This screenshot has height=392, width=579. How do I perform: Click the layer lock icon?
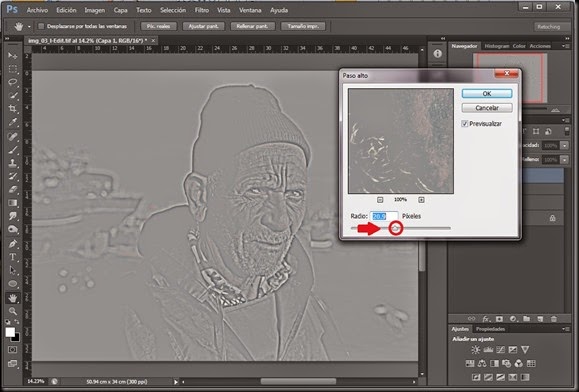pos(552,218)
